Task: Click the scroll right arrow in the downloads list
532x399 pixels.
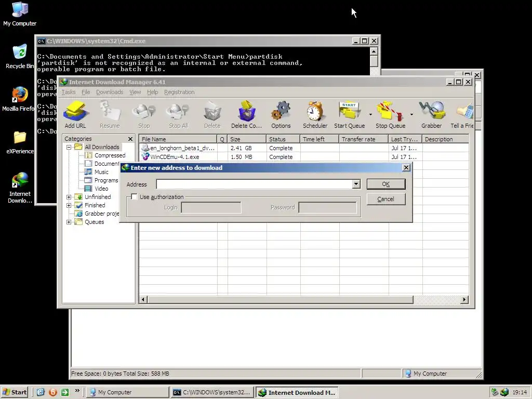Action: 464,300
